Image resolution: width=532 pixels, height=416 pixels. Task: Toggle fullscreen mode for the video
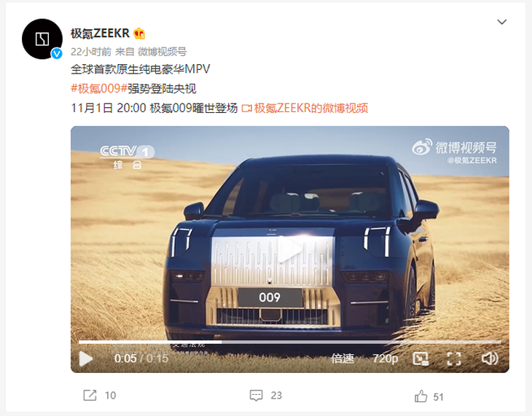[x=454, y=358]
